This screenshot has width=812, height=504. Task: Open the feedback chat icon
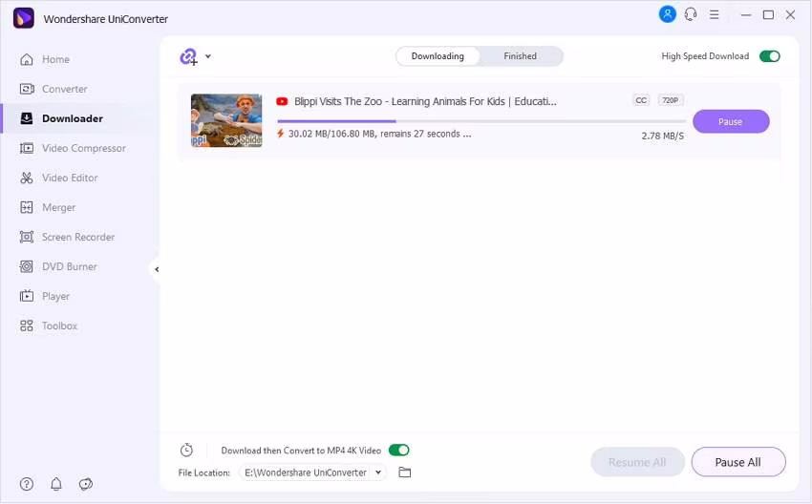coord(85,484)
